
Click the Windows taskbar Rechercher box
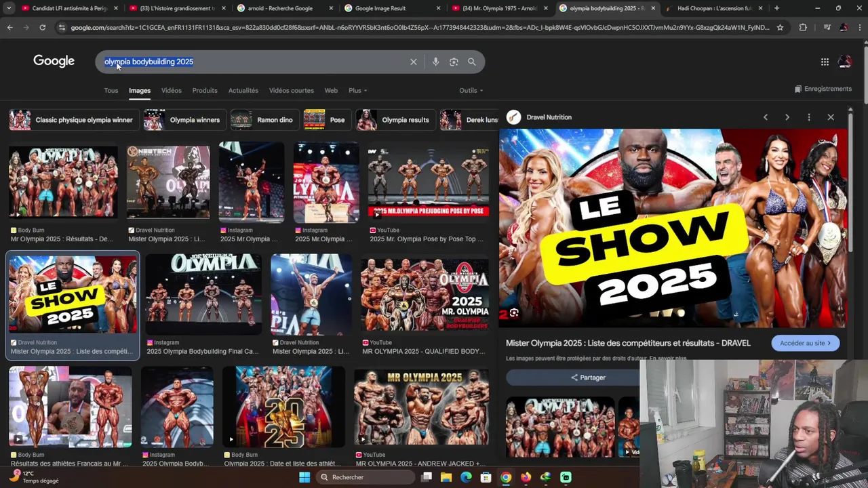click(364, 477)
